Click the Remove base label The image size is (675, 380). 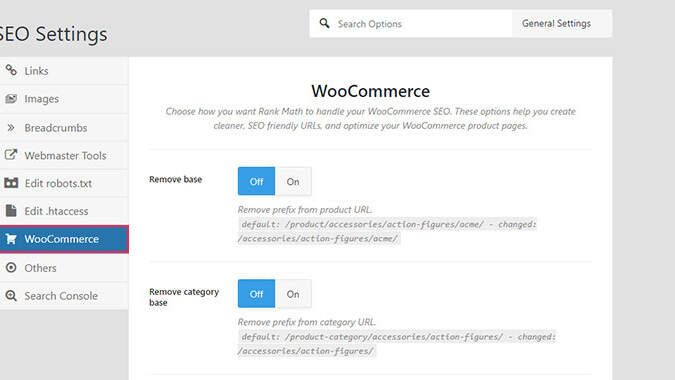click(176, 179)
